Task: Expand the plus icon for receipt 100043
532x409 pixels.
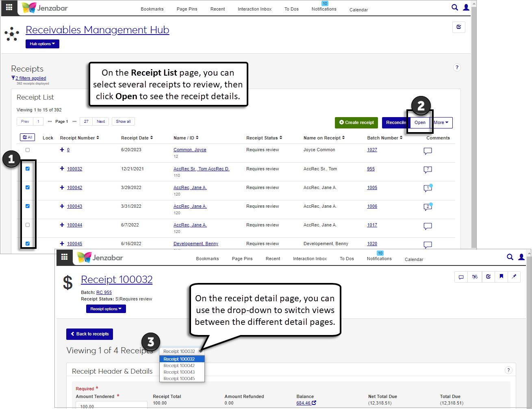Action: coord(62,206)
